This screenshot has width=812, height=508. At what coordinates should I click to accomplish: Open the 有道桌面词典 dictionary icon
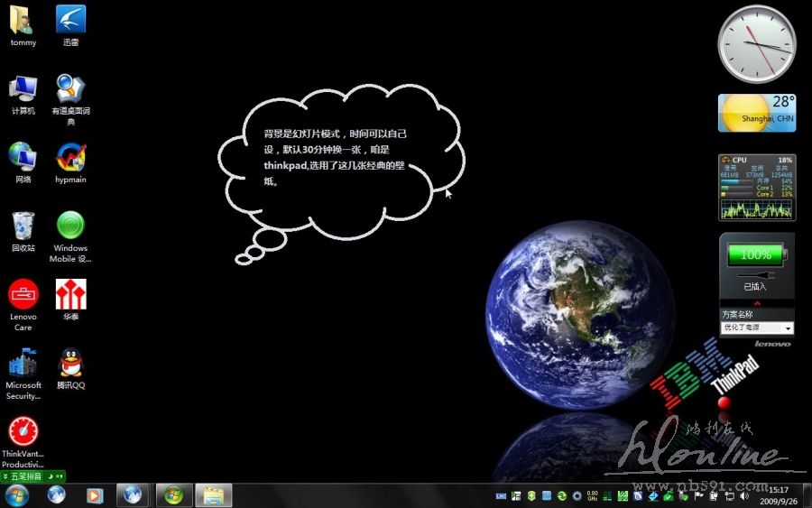point(70,88)
